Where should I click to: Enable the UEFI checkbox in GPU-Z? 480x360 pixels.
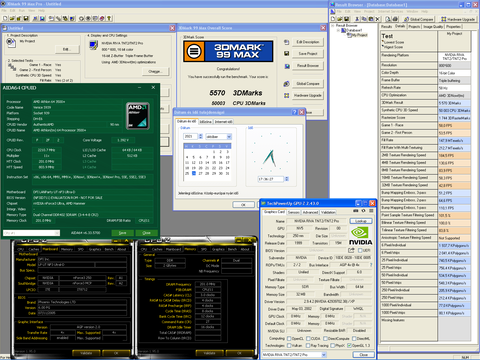click(x=360, y=250)
